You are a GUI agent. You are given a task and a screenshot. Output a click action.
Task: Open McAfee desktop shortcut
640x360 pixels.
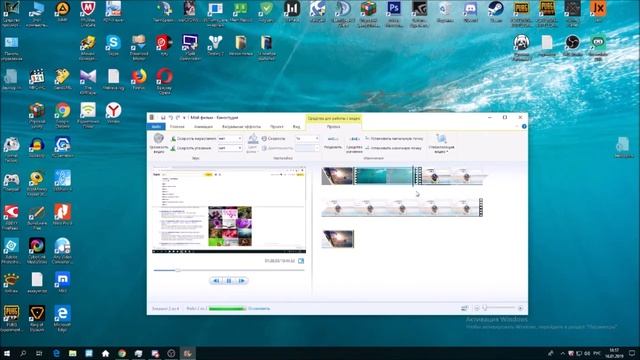pos(88,13)
